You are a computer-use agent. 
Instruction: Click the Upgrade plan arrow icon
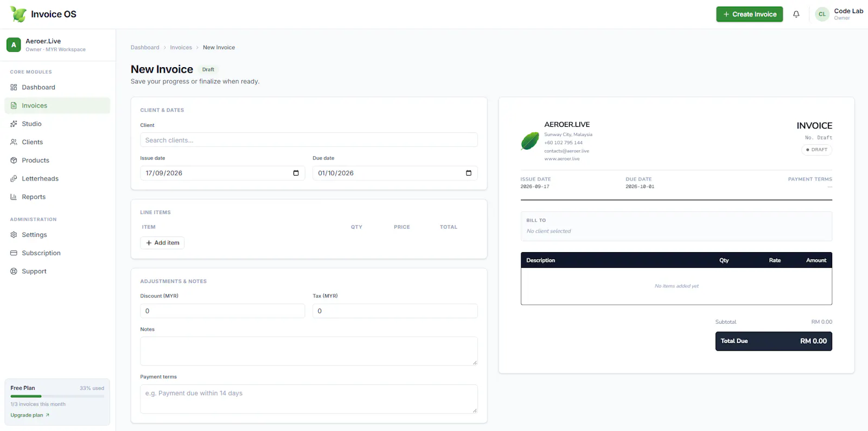tap(48, 415)
